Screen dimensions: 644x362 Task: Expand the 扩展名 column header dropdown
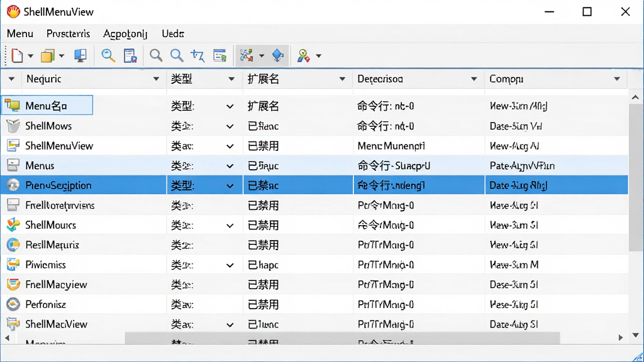342,79
